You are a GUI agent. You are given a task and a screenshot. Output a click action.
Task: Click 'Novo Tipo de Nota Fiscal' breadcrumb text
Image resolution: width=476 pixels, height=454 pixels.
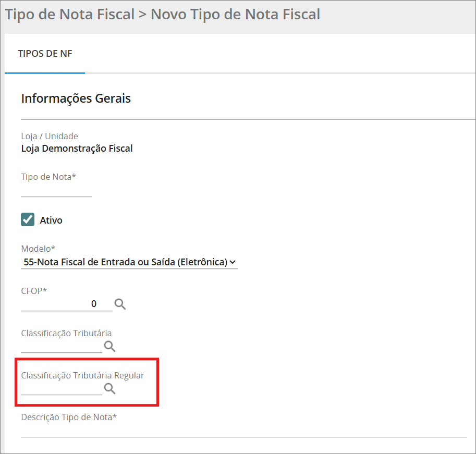click(x=235, y=14)
